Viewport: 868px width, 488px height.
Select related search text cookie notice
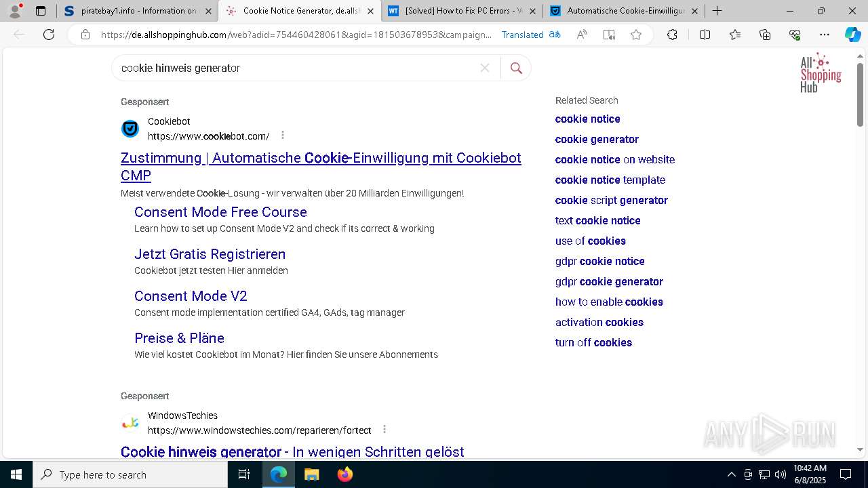(597, 220)
